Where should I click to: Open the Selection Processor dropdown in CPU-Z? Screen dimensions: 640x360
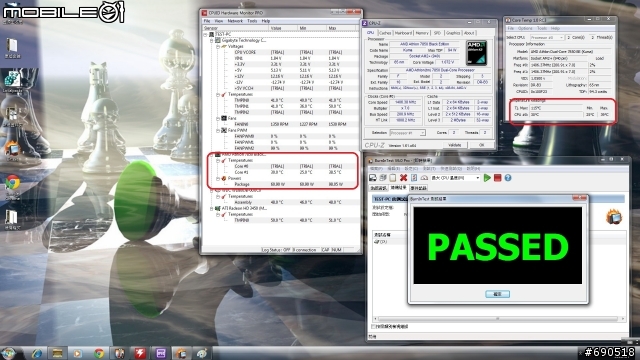click(x=407, y=133)
